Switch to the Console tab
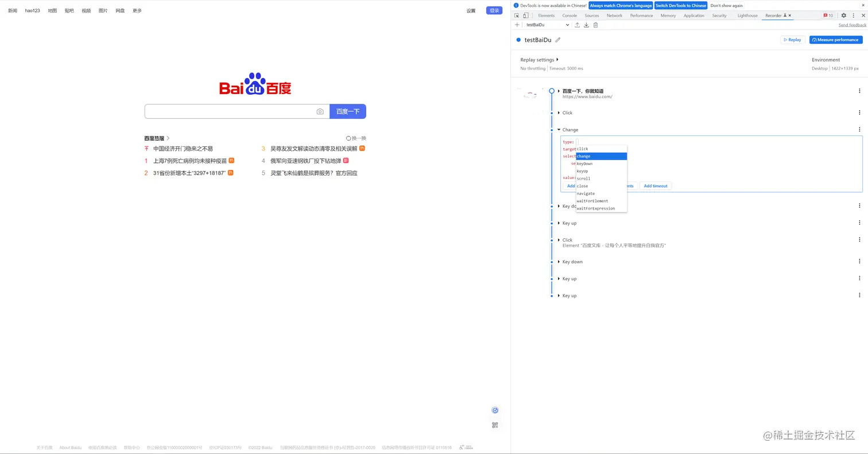The image size is (868, 454). (569, 15)
